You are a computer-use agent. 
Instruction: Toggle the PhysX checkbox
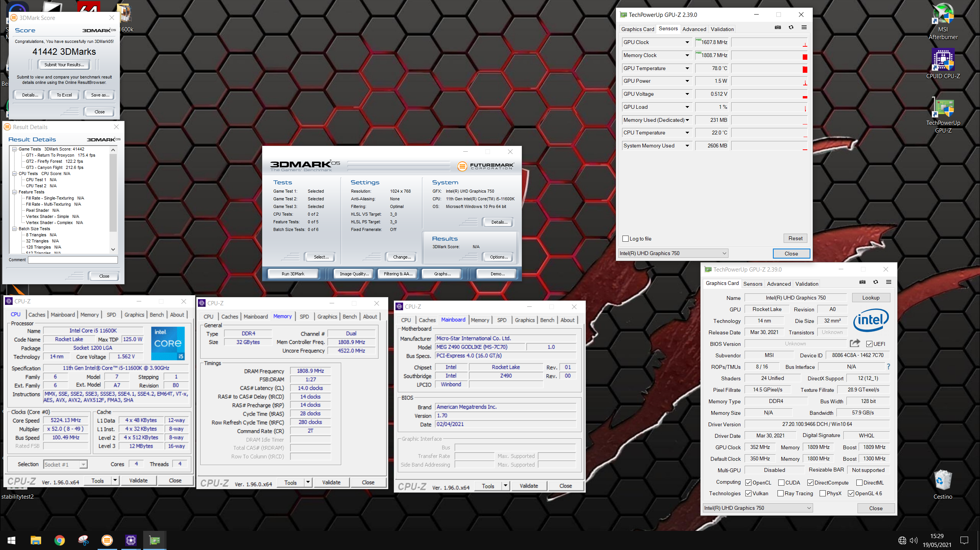click(x=822, y=493)
